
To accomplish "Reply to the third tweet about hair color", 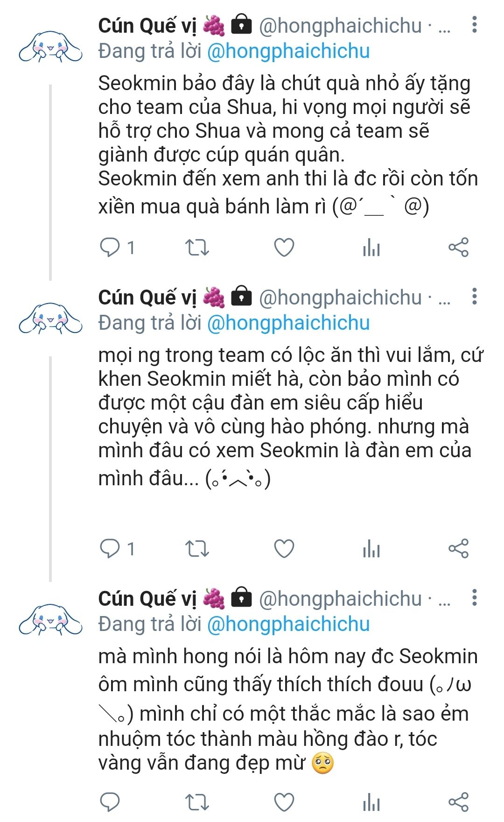I will click(x=110, y=802).
